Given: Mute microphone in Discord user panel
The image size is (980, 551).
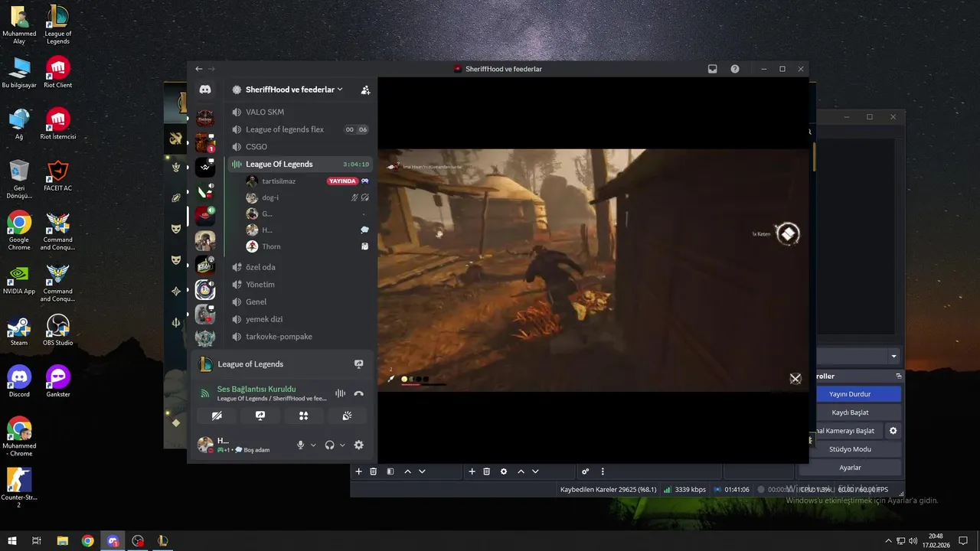Looking at the screenshot, I should [300, 445].
